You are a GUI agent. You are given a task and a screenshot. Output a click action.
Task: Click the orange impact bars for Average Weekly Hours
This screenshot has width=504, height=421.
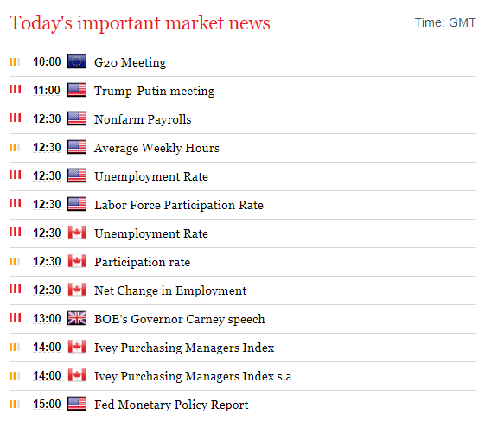pos(15,148)
